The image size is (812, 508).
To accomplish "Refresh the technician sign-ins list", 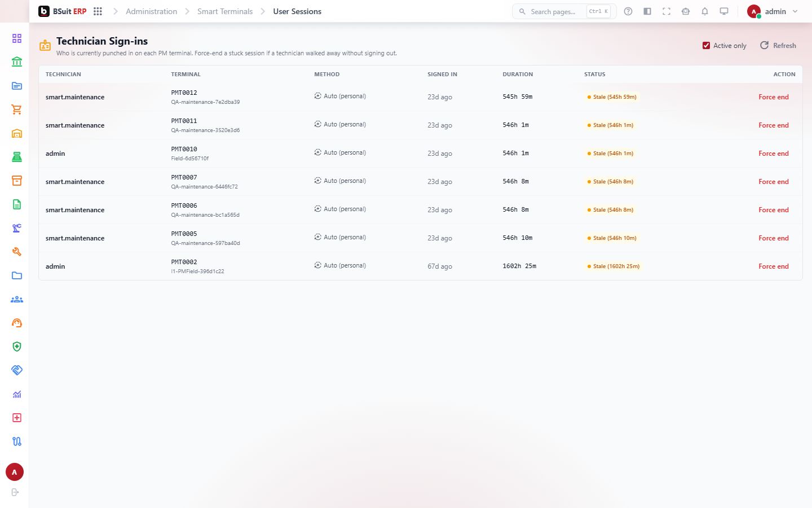I will [778, 46].
